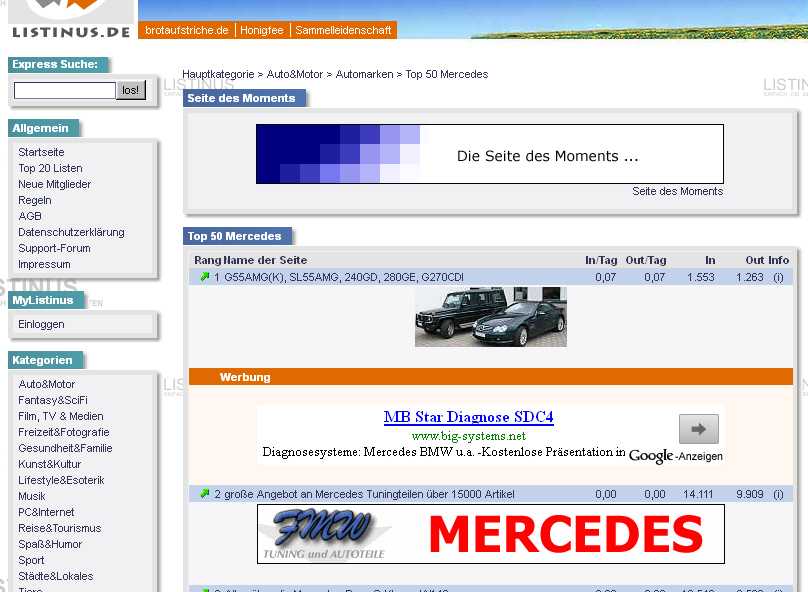Select the Kunst&Kultur category

[49, 464]
